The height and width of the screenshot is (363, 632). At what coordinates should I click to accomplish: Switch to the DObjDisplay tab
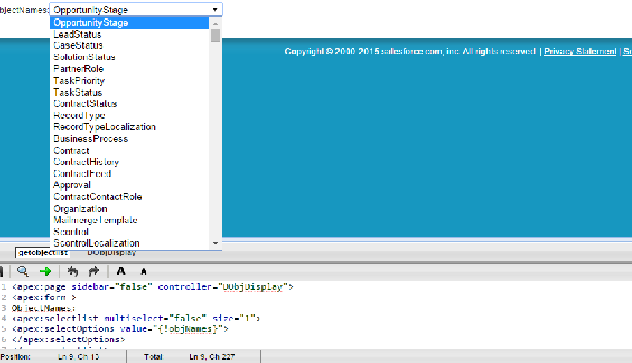point(112,253)
